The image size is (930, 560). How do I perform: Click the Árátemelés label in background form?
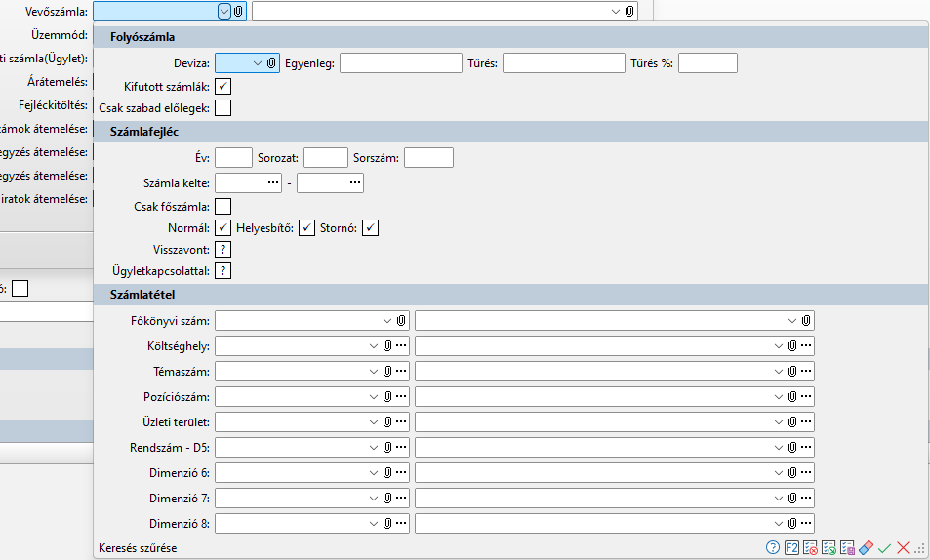coord(58,82)
